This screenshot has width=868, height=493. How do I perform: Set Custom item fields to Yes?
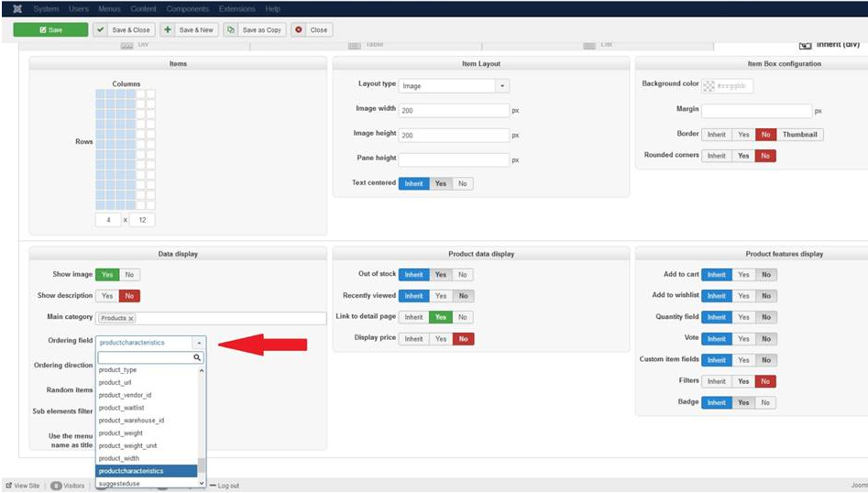tap(743, 360)
